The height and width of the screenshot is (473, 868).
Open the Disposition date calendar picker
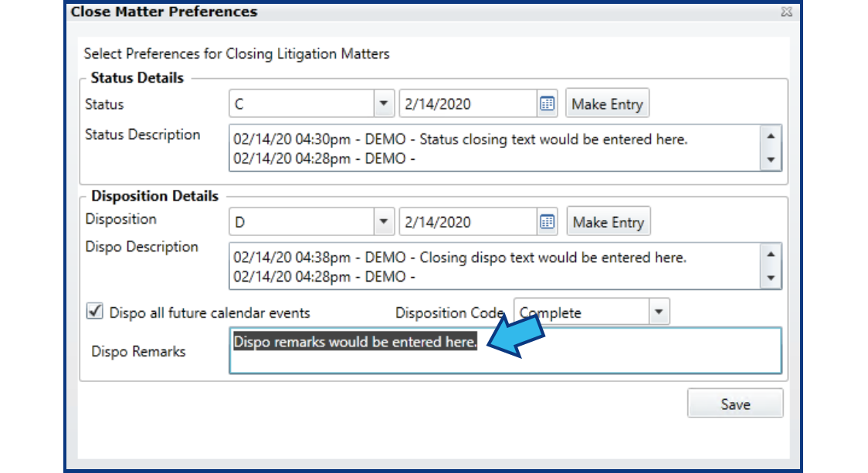tap(547, 222)
